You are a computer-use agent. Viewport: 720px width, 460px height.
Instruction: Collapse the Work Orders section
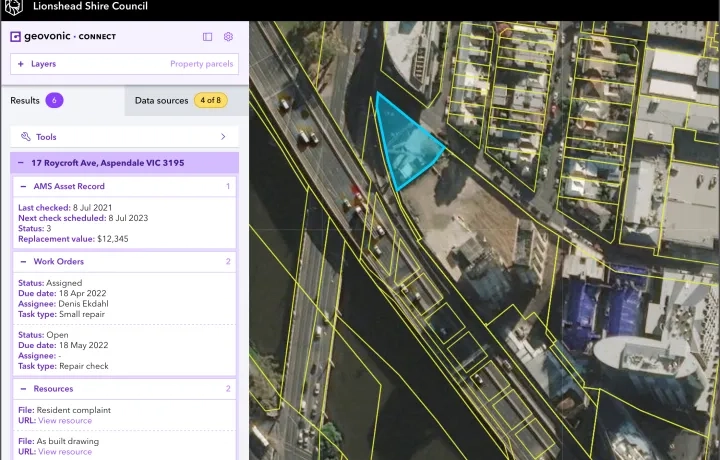pos(23,261)
